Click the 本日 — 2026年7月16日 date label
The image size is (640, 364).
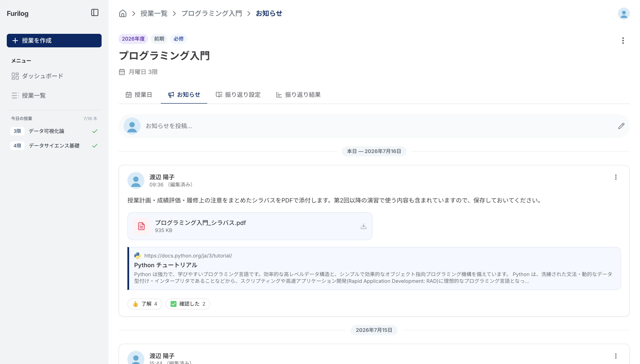pyautogui.click(x=374, y=151)
